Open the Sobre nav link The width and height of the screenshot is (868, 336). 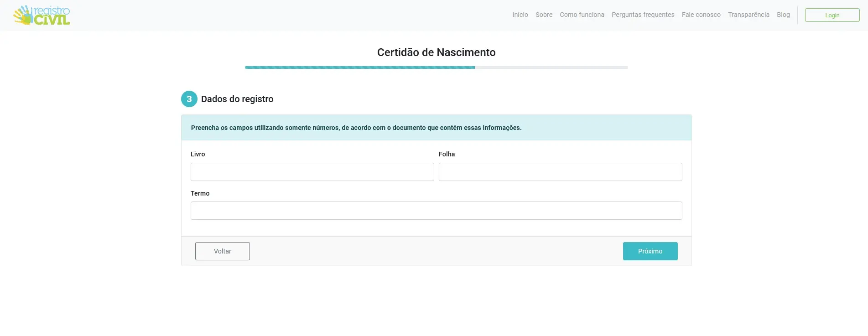click(x=544, y=15)
